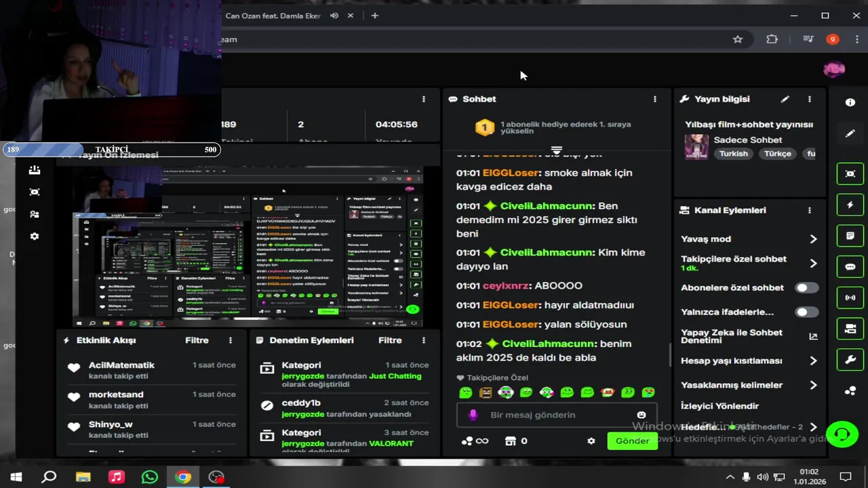
Task: Open a new browser tab
Action: pyautogui.click(x=374, y=16)
